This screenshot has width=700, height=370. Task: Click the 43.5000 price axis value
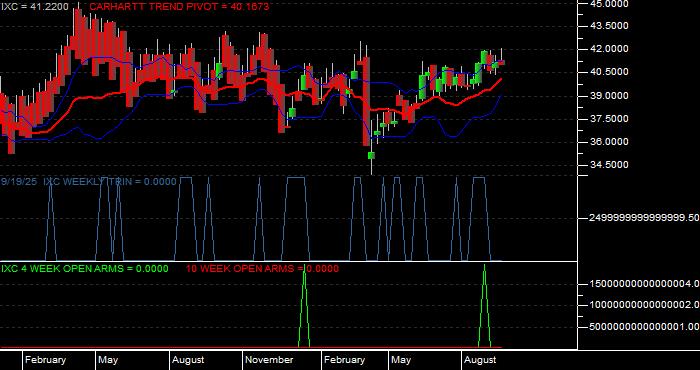coord(609,26)
